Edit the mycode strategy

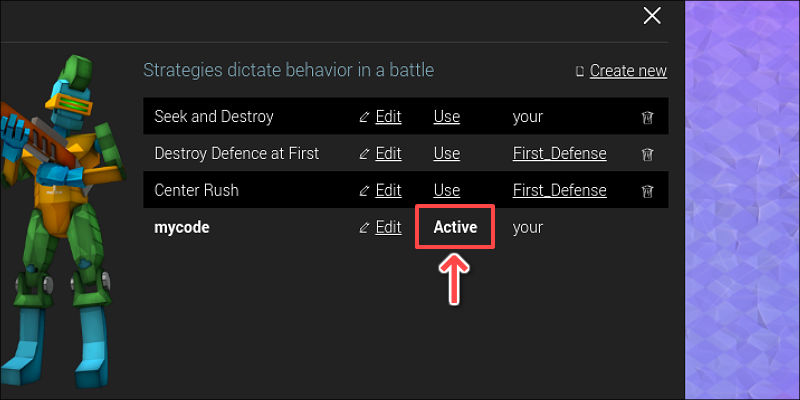coord(388,228)
